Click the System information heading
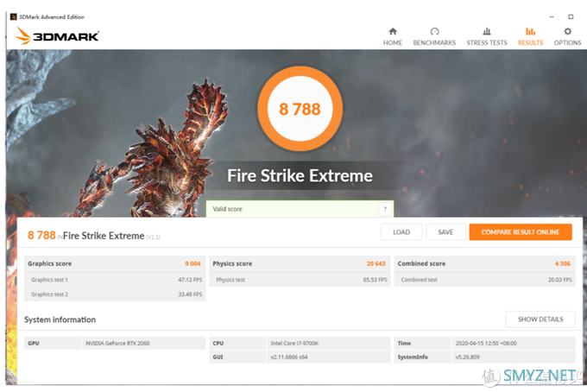 click(x=60, y=319)
